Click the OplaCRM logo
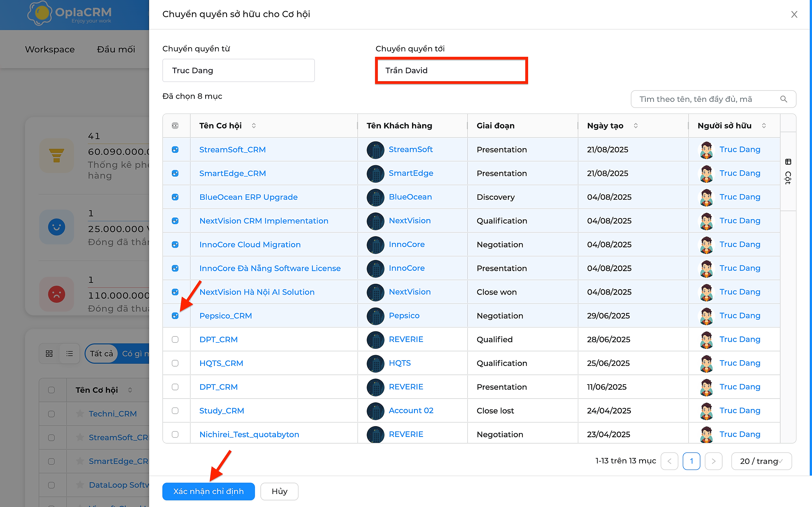Screen dimensions: 812x507 69,13
